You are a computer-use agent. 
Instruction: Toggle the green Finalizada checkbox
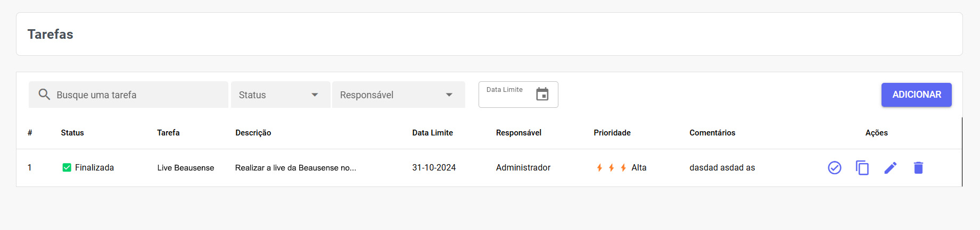pyautogui.click(x=67, y=168)
